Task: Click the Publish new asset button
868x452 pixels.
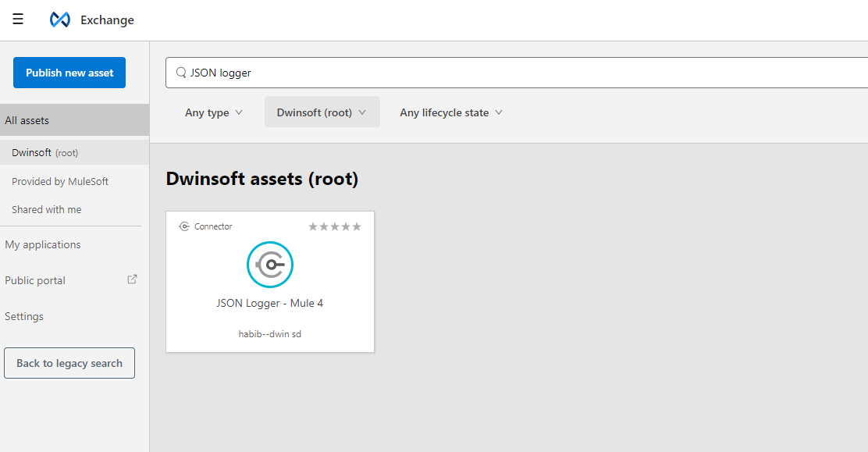Action: (69, 72)
